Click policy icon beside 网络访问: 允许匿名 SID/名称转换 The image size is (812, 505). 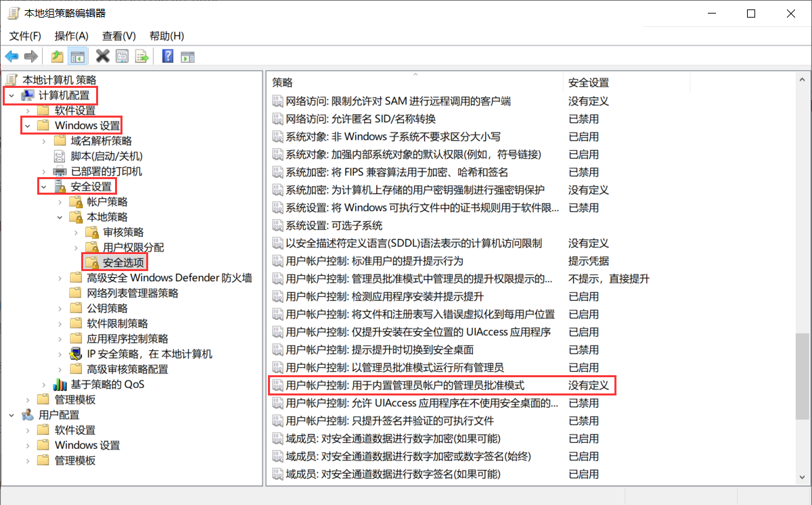click(277, 119)
